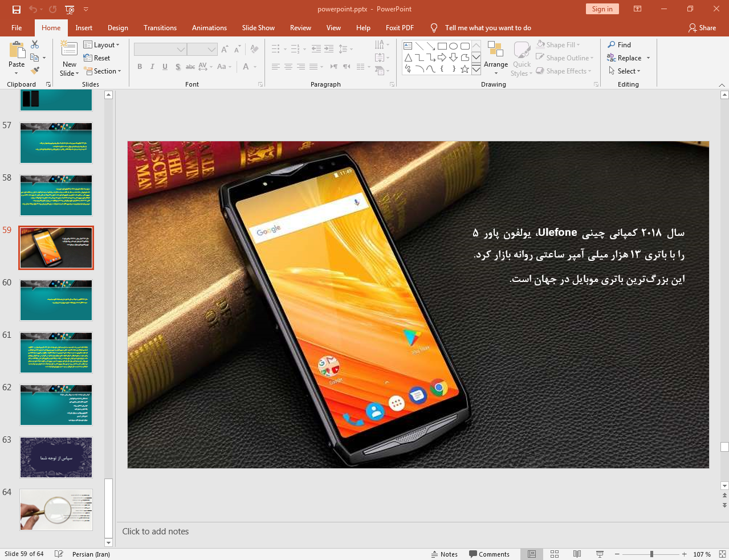Open the Shape Fill dropdown
This screenshot has width=729, height=560.
coord(558,44)
